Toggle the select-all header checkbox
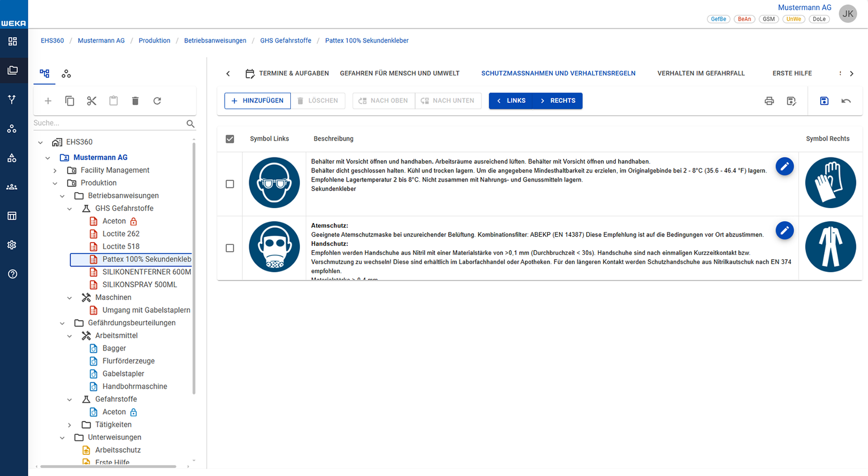The image size is (868, 476). coord(230,139)
